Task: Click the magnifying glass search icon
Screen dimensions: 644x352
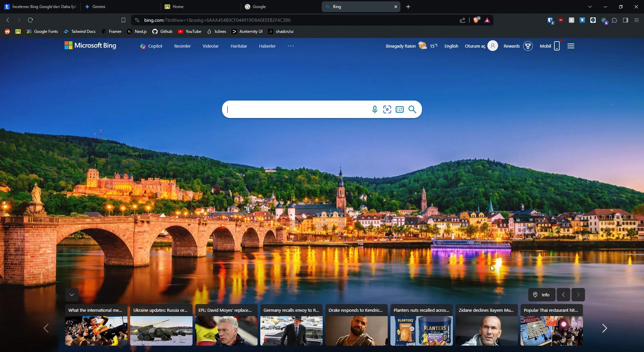Action: (x=413, y=110)
